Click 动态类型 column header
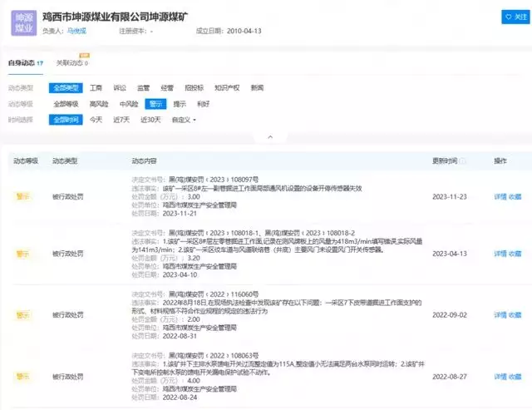This screenshot has height=410, width=532. click(x=65, y=161)
